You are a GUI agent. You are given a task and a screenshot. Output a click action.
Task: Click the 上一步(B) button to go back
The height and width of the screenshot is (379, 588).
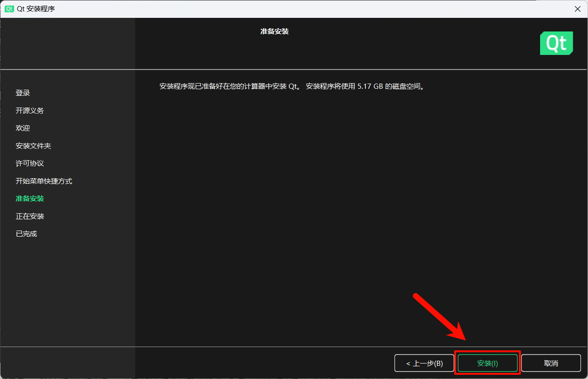coord(424,363)
